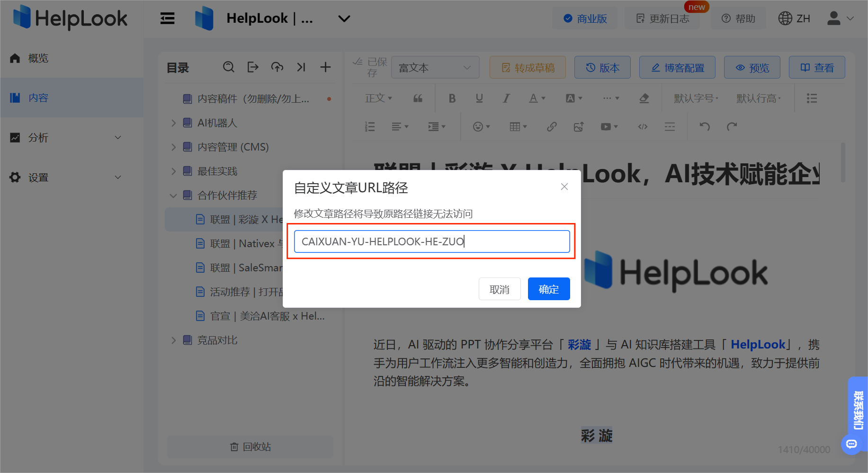Open the 默认字号 font size dropdown

click(696, 98)
